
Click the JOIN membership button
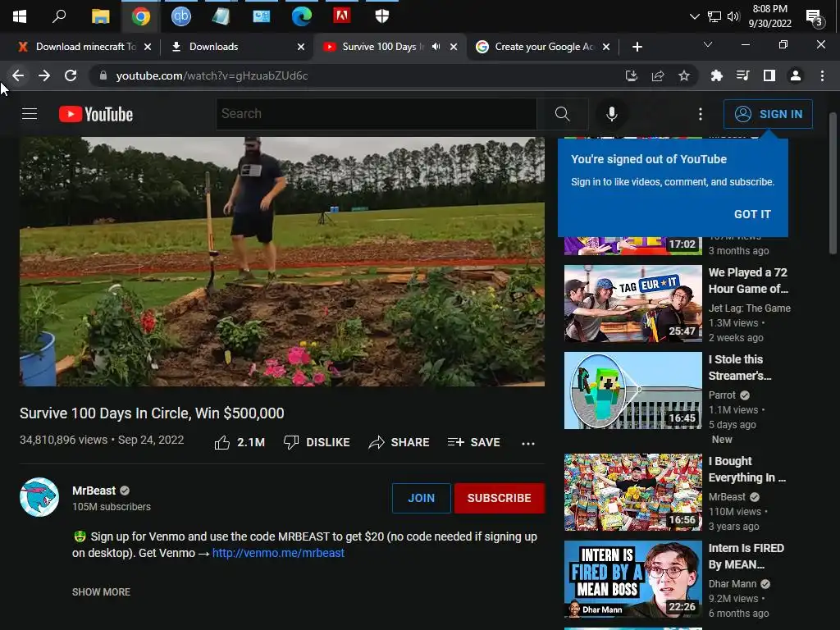(x=421, y=498)
